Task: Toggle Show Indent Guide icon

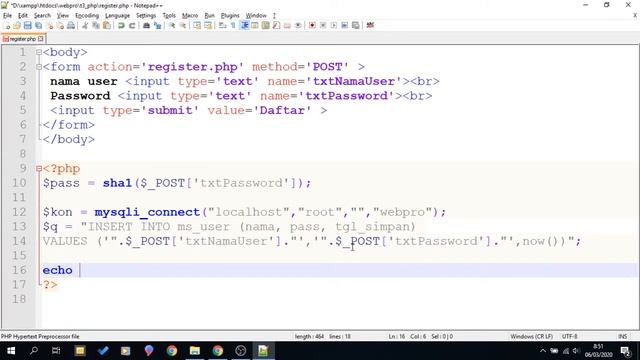Action: tap(244, 26)
